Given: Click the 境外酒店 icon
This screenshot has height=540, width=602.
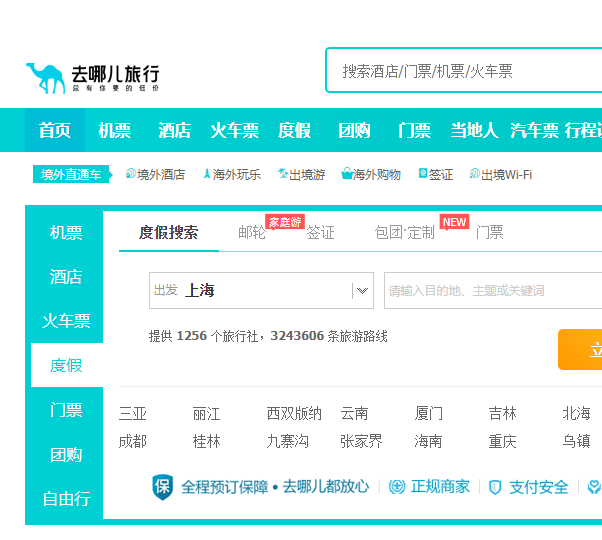Looking at the screenshot, I should (131, 173).
